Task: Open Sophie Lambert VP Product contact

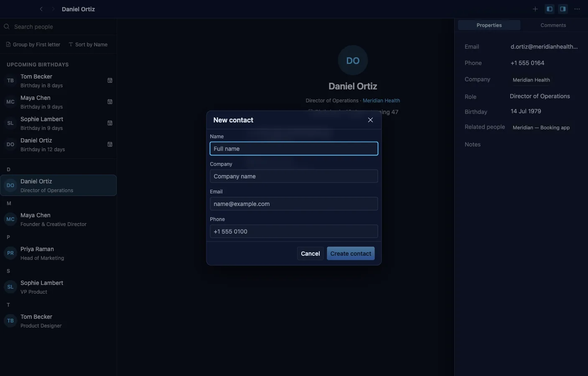Action: pyautogui.click(x=58, y=287)
